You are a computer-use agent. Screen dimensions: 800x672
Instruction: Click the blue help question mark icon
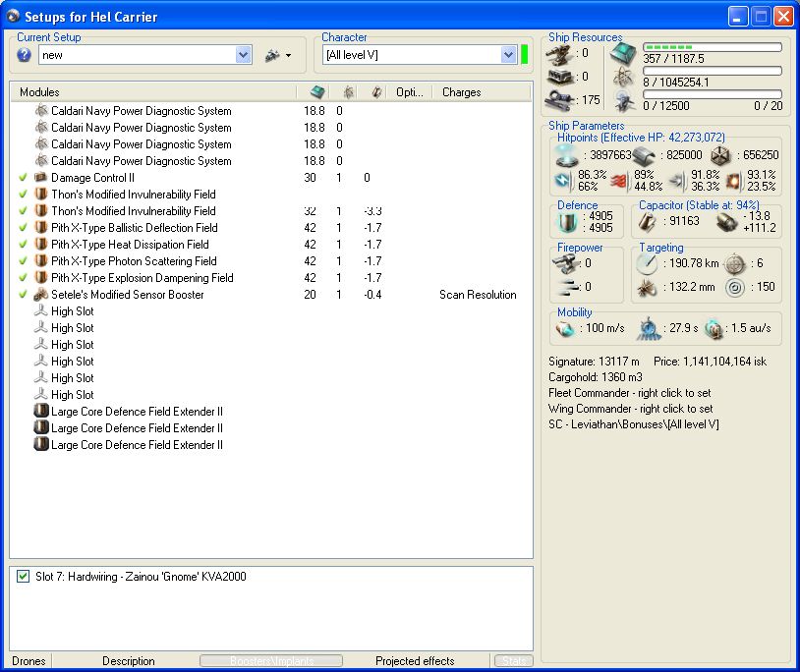(24, 55)
